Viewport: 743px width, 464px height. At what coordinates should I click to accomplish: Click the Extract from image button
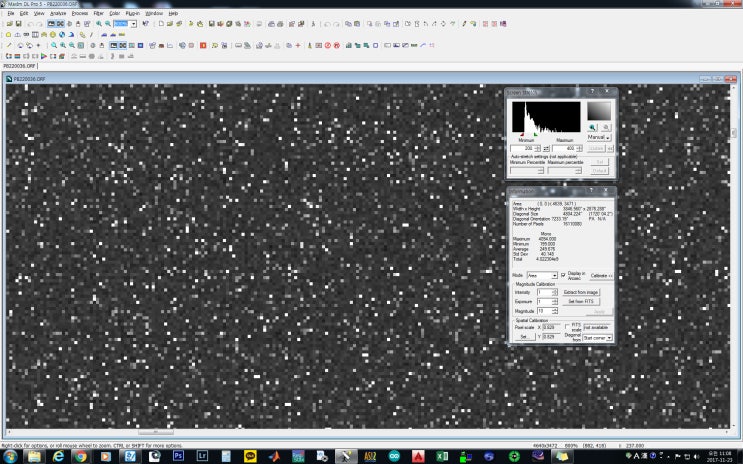581,292
